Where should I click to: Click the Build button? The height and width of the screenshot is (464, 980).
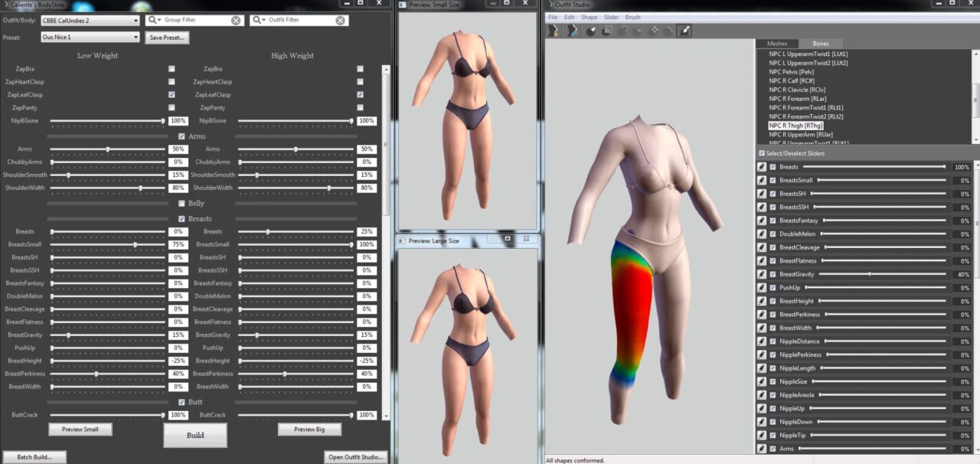tap(195, 435)
